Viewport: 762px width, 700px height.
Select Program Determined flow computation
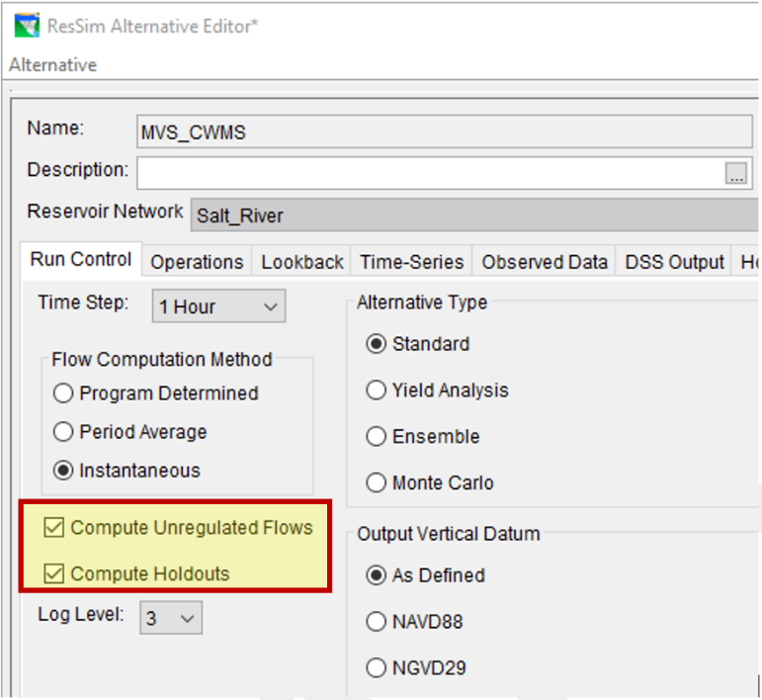[64, 394]
